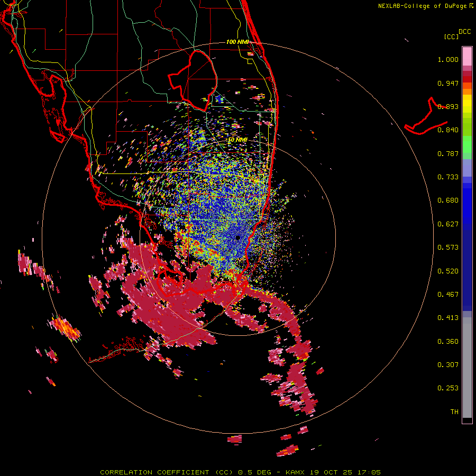Click the 100 NMI range ring label
This screenshot has width=476, height=476.
point(237,42)
